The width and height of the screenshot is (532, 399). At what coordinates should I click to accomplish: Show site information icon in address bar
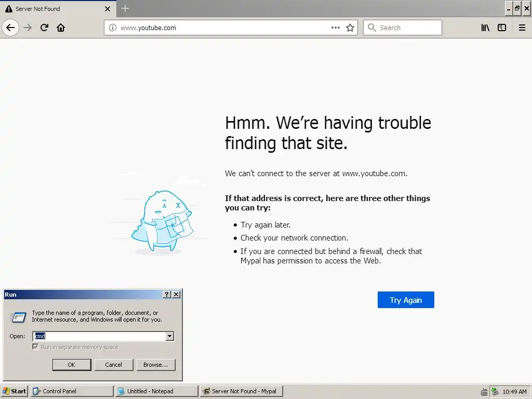pos(112,28)
